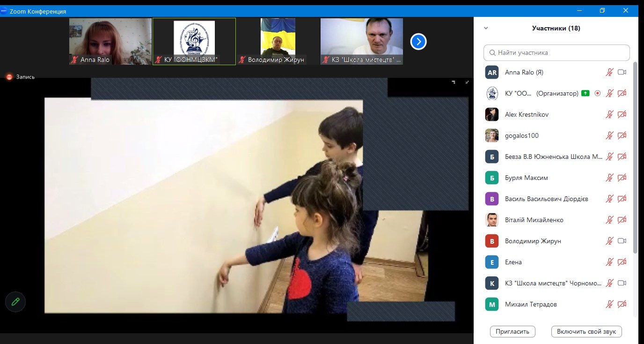Image resolution: width=644 pixels, height=344 pixels.
Task: Click the participants list scrollbar
Action: point(635,157)
